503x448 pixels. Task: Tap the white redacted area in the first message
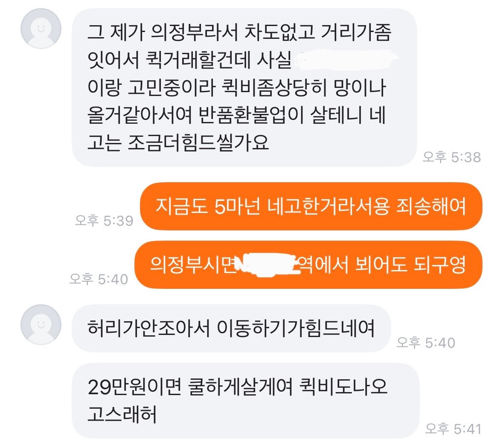(x=345, y=60)
